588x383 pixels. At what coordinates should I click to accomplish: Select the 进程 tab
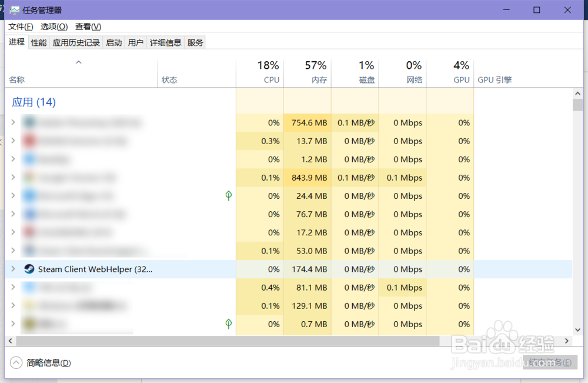point(16,42)
